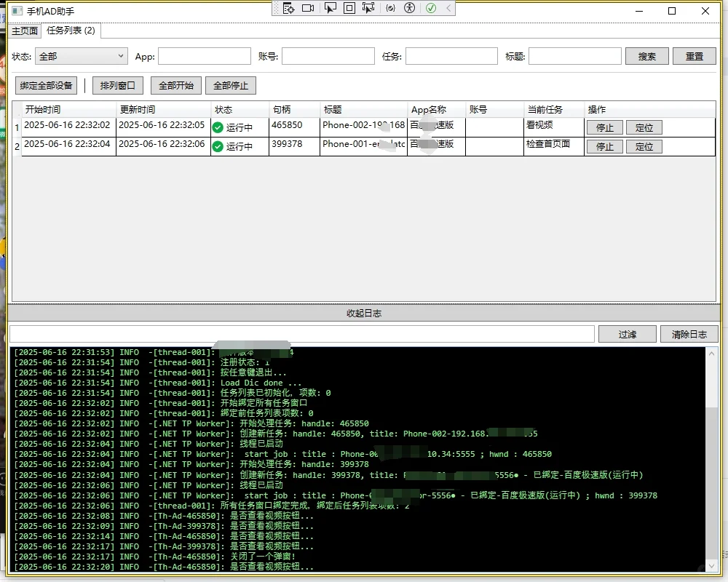Click the Phone-001 title cell
The height and width of the screenshot is (582, 728).
[x=363, y=146]
